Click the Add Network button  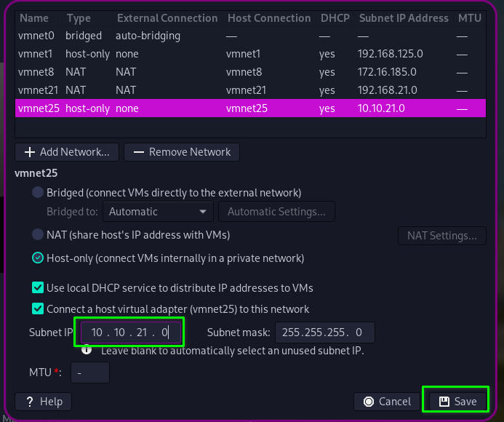coord(67,152)
